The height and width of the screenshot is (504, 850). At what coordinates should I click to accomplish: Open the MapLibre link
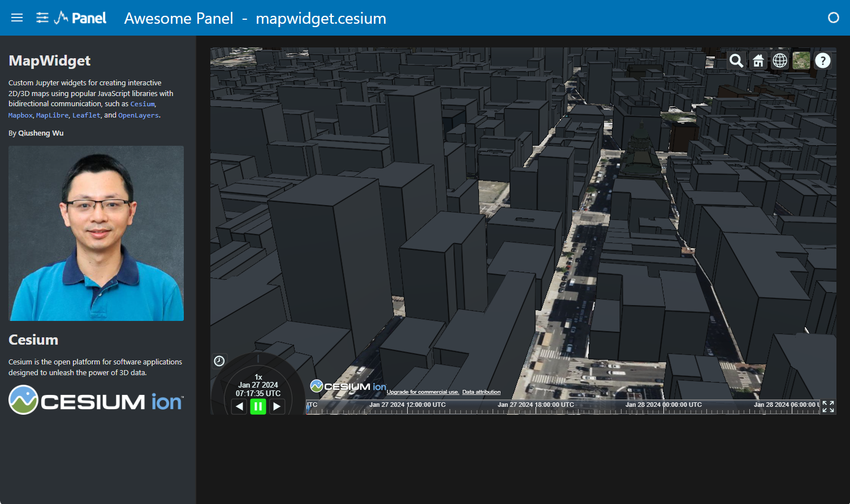[x=52, y=115]
